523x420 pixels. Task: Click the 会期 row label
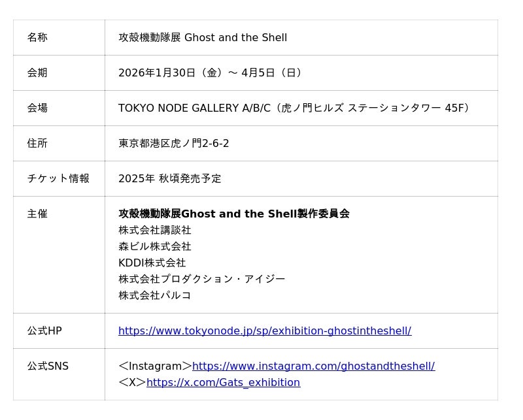37,73
